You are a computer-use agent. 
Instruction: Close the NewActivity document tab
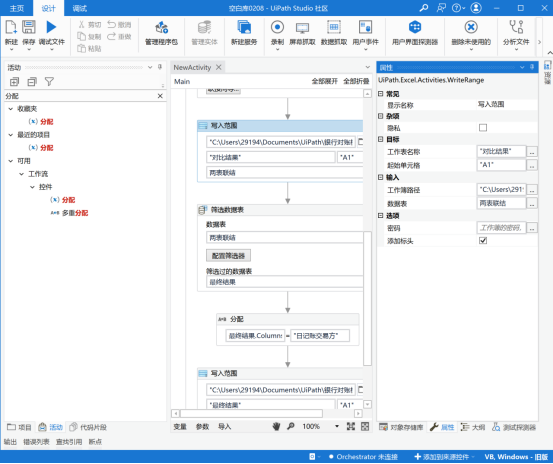click(219, 67)
